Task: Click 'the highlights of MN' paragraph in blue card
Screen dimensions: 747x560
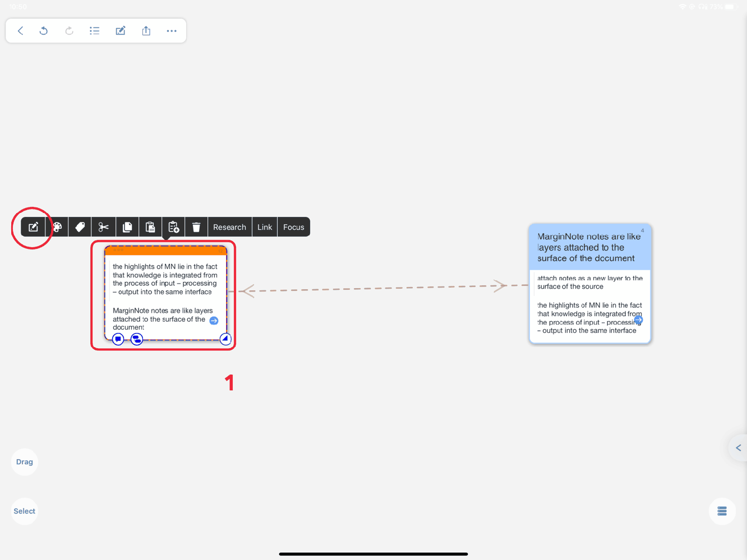Action: (589, 318)
